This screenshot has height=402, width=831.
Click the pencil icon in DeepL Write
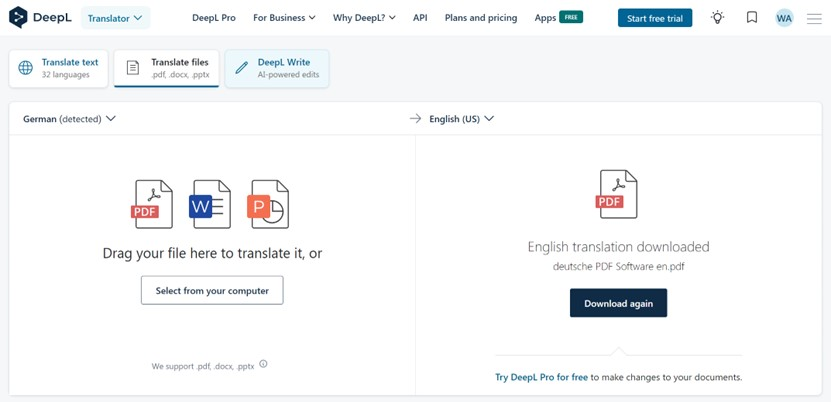point(242,68)
